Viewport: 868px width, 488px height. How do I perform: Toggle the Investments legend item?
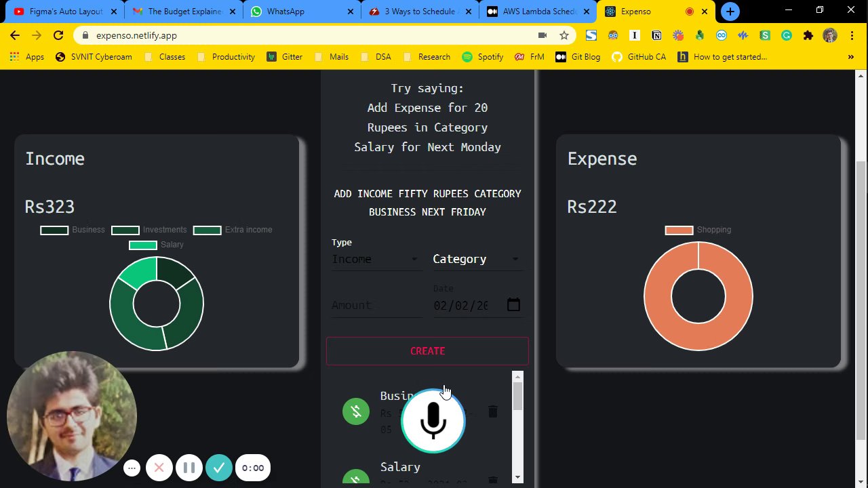coord(149,230)
